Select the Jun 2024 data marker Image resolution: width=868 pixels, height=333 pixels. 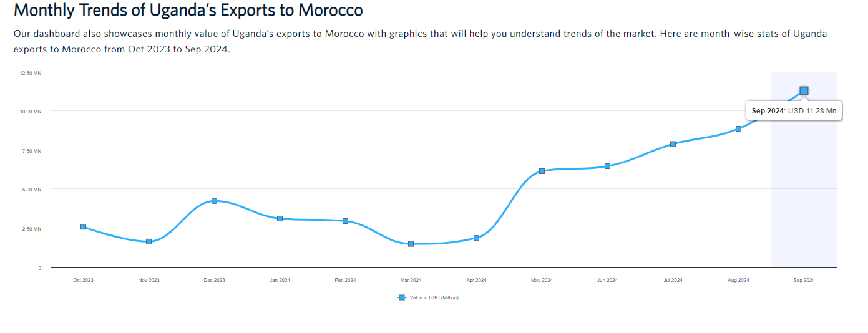point(607,166)
